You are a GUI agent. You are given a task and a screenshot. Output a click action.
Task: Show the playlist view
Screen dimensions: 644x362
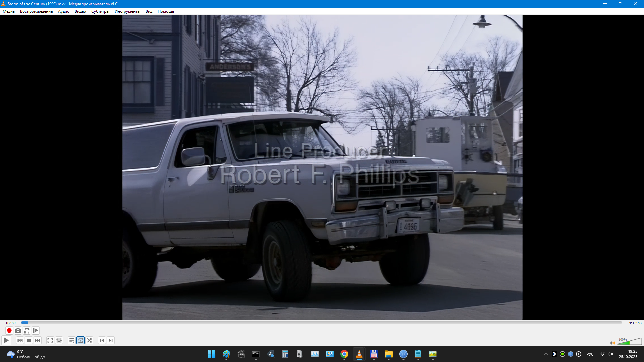pyautogui.click(x=72, y=340)
